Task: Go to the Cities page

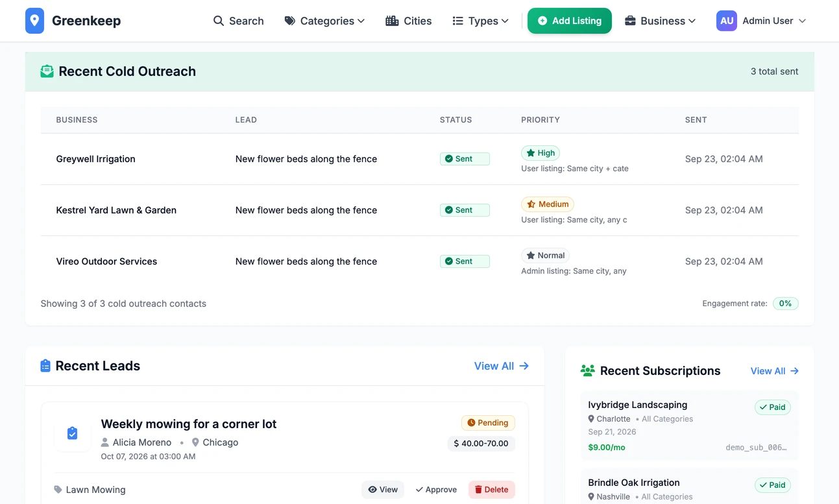Action: point(409,21)
